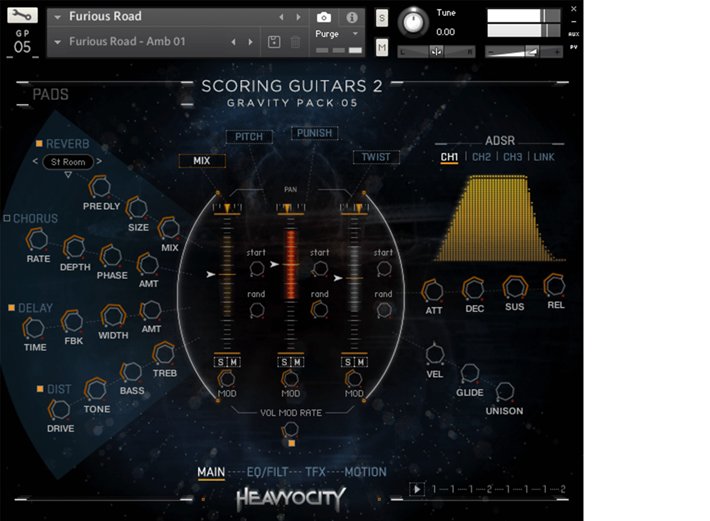Enable the CHORUS effect
This screenshot has height=521, width=710.
pyautogui.click(x=7, y=218)
